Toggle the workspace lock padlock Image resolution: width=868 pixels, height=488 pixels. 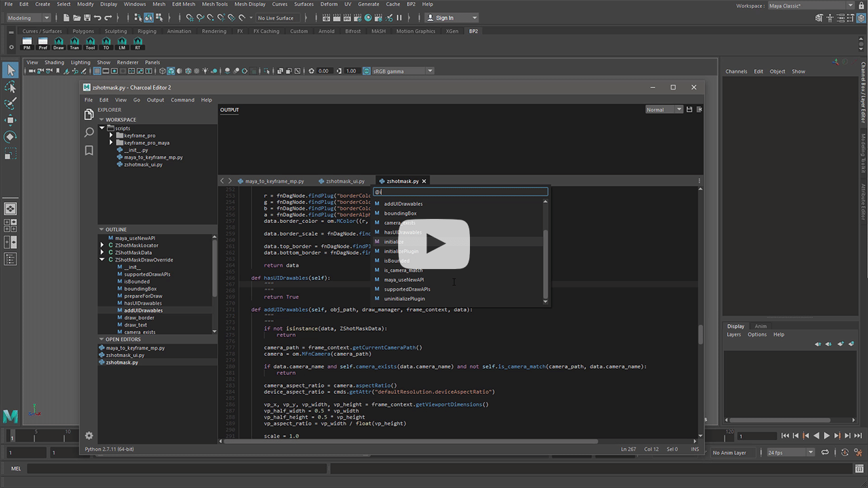click(861, 6)
